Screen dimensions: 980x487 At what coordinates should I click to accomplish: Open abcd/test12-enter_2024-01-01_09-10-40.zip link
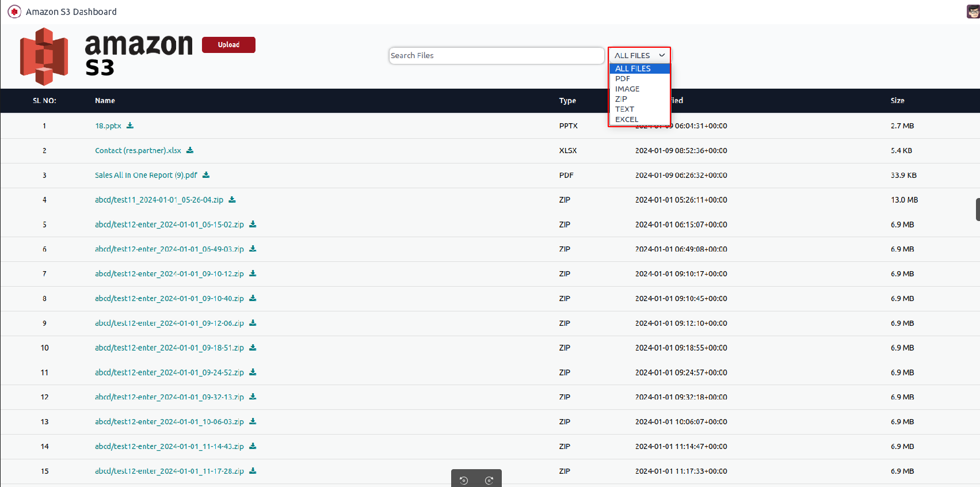(x=169, y=298)
